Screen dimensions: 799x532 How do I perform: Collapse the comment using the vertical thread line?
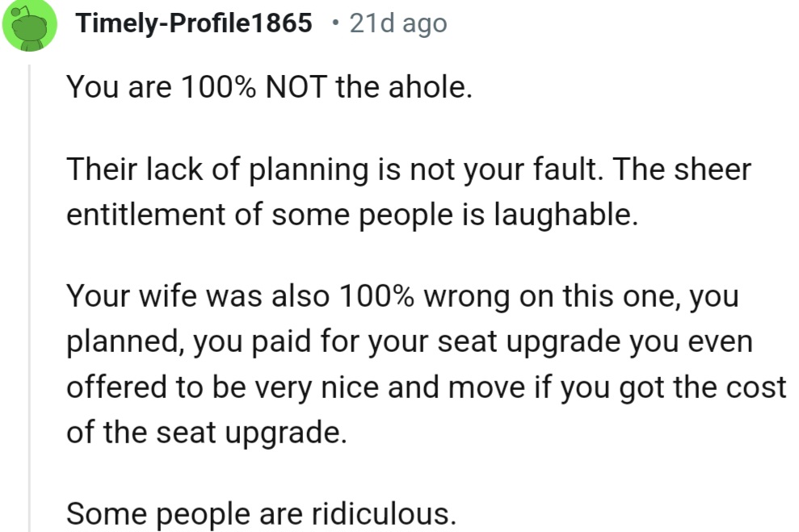(x=30, y=291)
